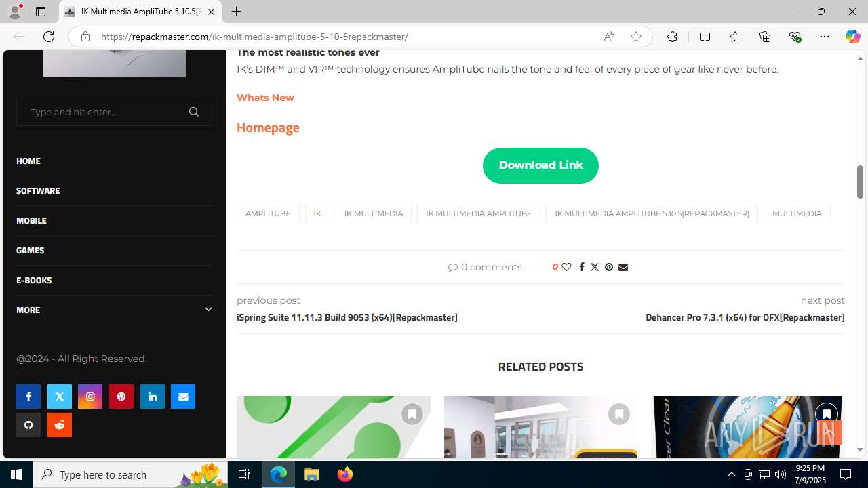Viewport: 868px width, 488px height.
Task: Click the browser address bar URL
Action: (x=254, y=37)
